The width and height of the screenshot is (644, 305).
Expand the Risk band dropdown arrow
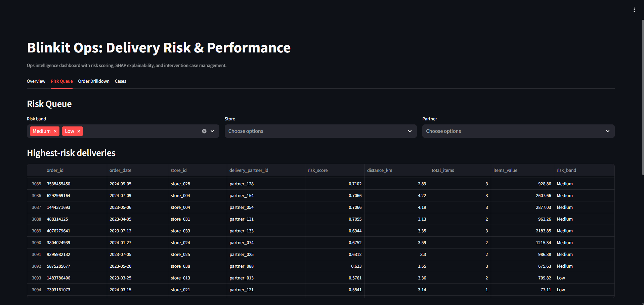coord(212,131)
